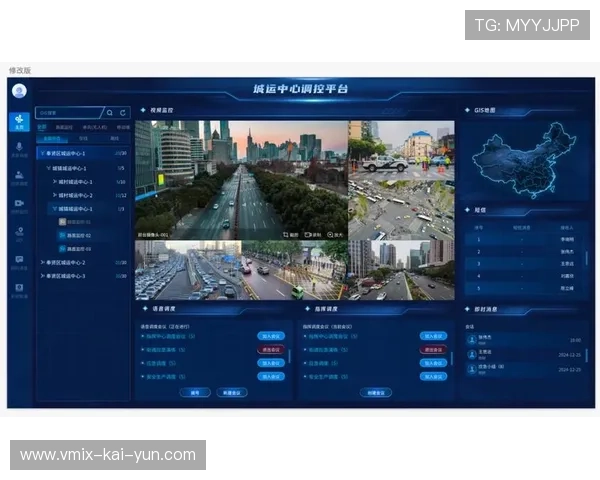Click the refresh icon beside search

[x=123, y=113]
